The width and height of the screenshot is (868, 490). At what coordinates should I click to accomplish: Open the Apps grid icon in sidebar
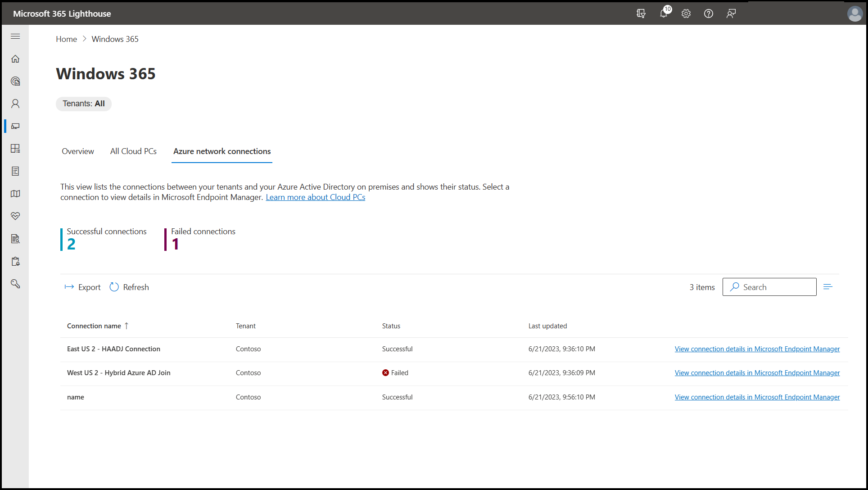15,149
